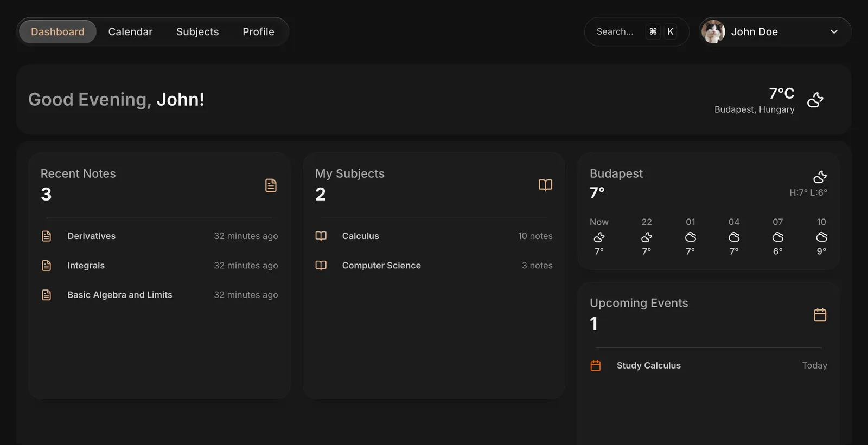Click John Doe's cat avatar
Screen dimensions: 868x445
[713, 31]
